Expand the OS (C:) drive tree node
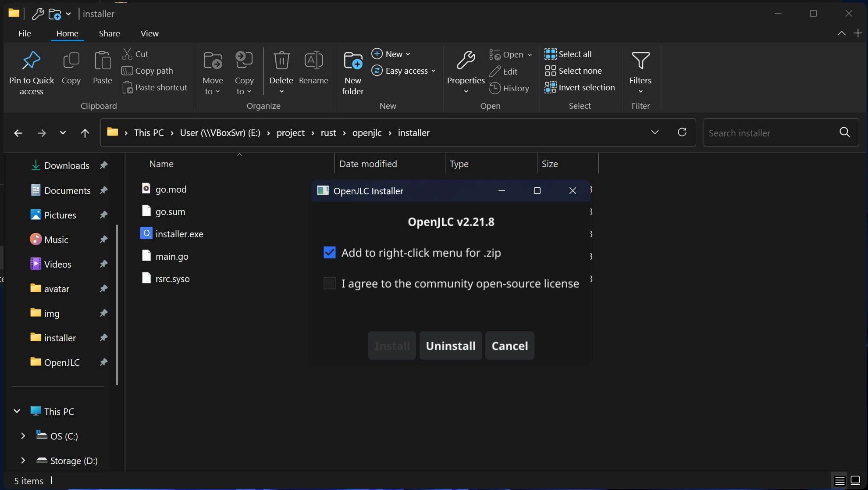The width and height of the screenshot is (868, 490). tap(23, 436)
